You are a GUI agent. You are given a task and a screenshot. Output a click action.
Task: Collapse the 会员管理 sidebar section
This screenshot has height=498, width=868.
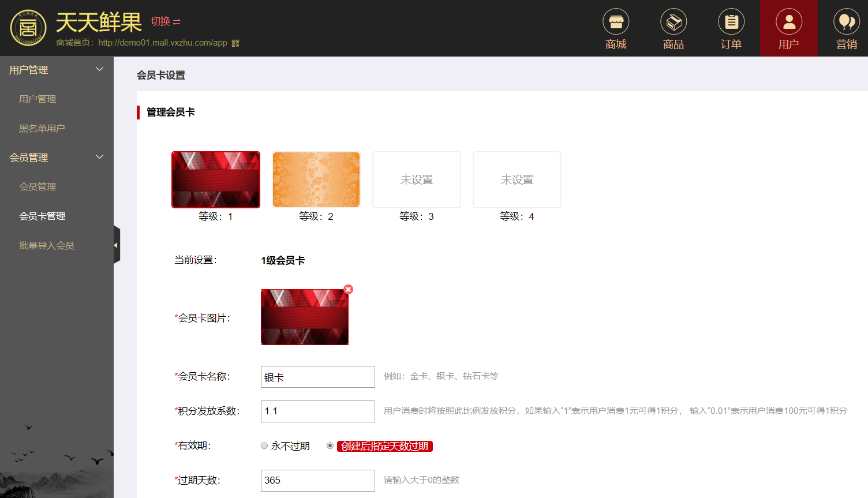99,157
